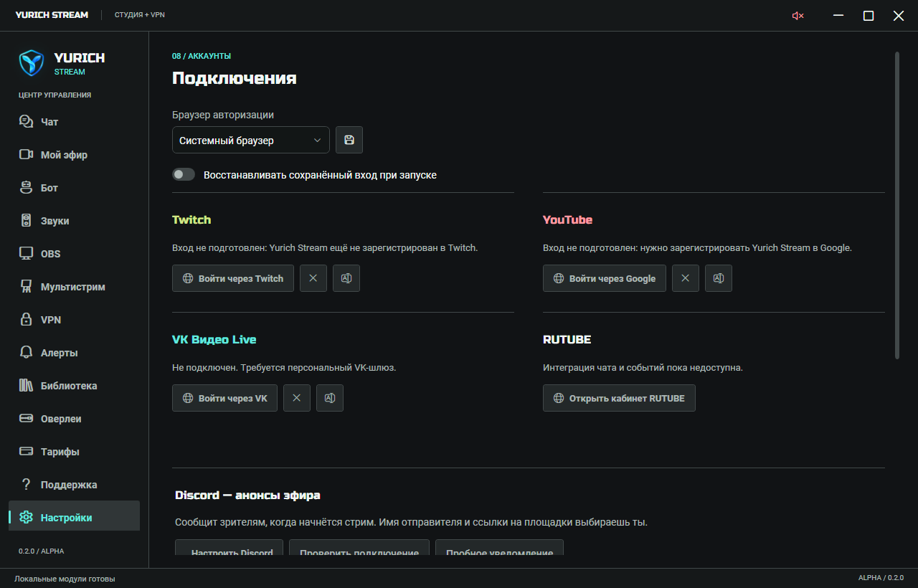
Task: Click the Подключения page heading
Action: click(x=235, y=78)
